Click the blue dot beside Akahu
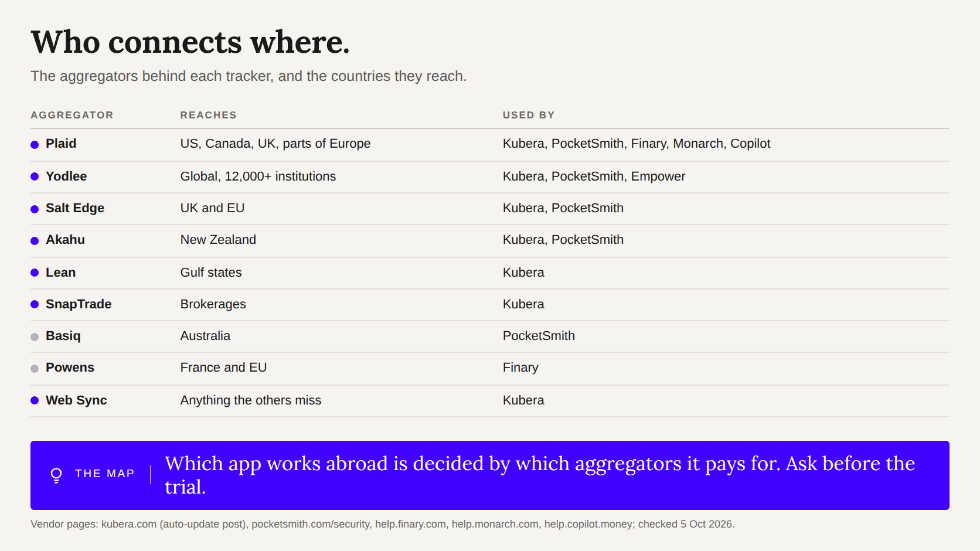The image size is (980, 551). [x=35, y=241]
